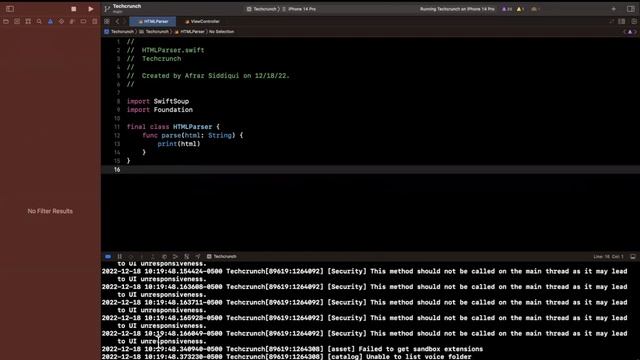Image resolution: width=640 pixels, height=360 pixels.
Task: Click the Techcrunch project in the jump bar
Action: [119, 31]
